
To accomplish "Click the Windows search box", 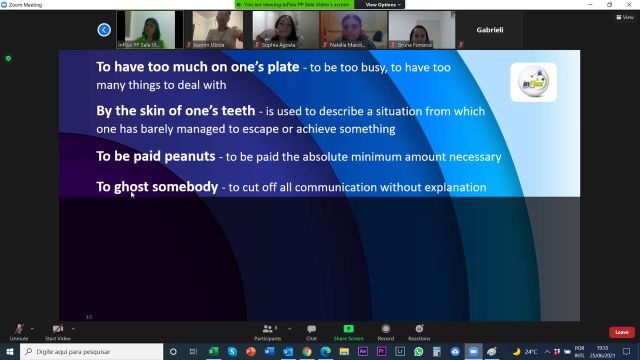I will click(91, 351).
